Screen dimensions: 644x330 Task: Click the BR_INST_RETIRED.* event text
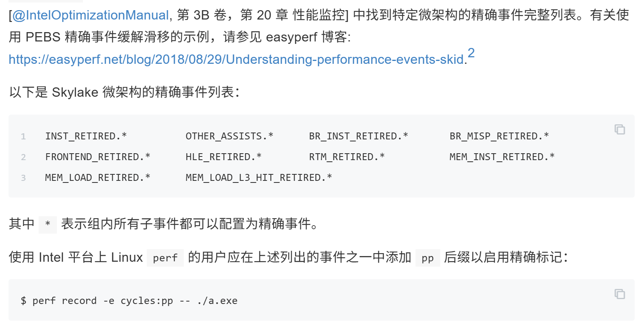(x=358, y=136)
